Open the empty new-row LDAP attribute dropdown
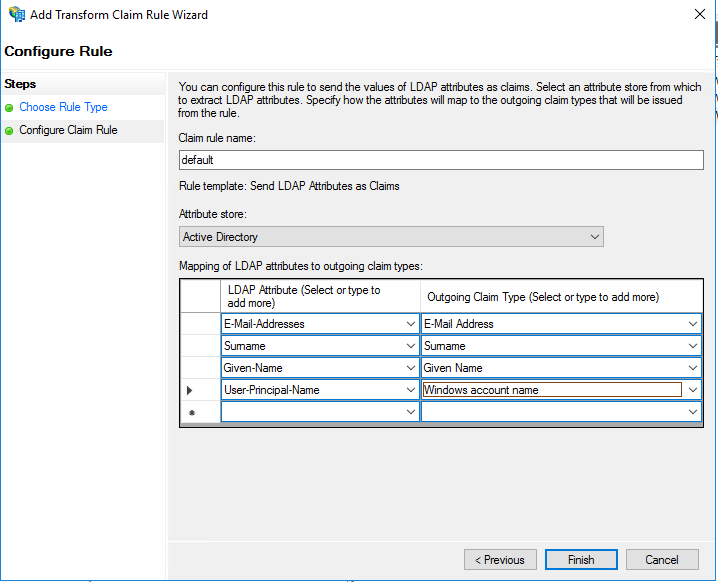This screenshot has width=718, height=582. (411, 412)
